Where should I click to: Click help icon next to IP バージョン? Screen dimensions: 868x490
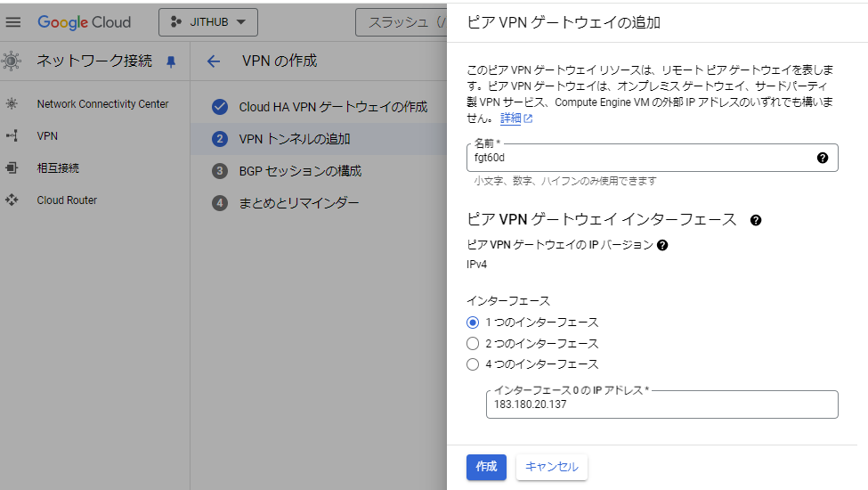(x=662, y=245)
